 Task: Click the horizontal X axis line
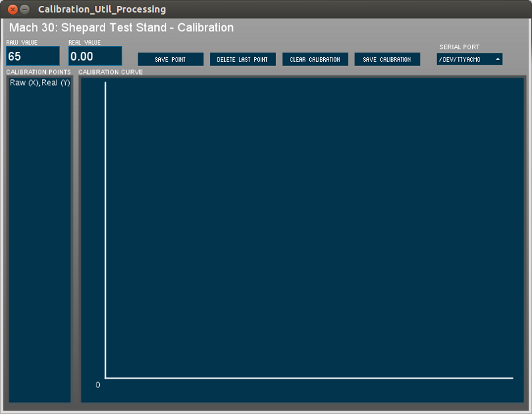[x=309, y=378]
